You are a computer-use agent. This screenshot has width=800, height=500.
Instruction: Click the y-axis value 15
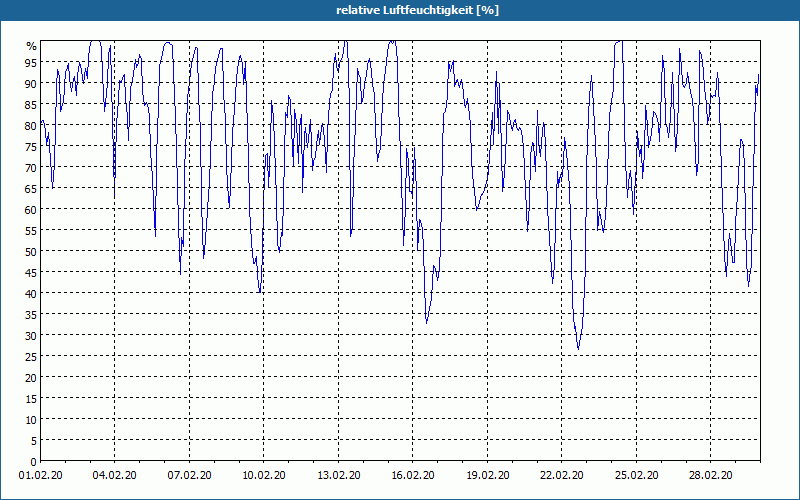tap(31, 398)
